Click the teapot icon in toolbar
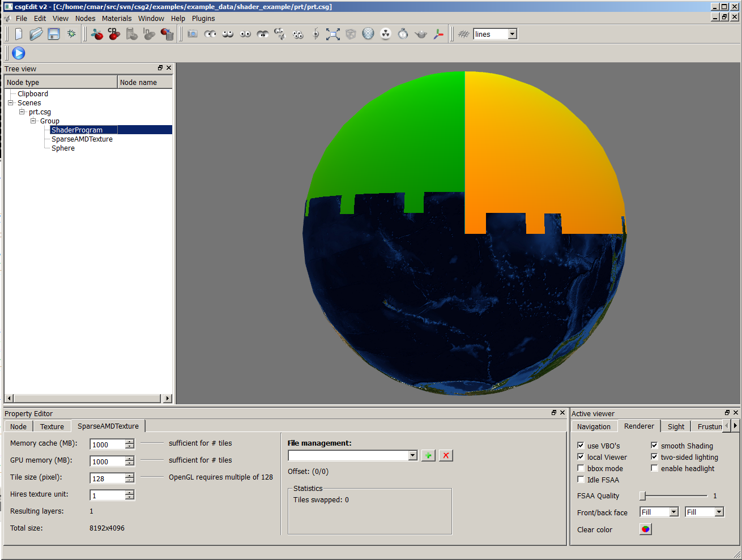Screen dimensions: 742x560 421,34
